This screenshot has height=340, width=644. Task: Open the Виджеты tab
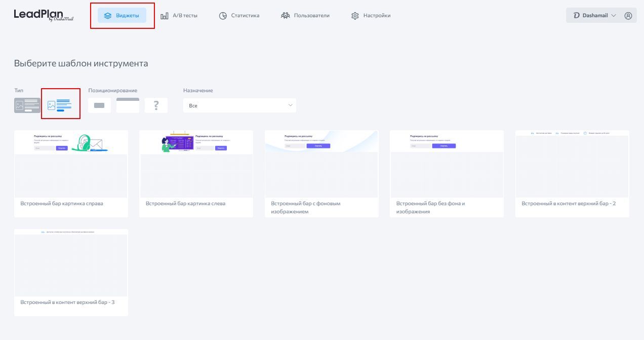pos(122,16)
